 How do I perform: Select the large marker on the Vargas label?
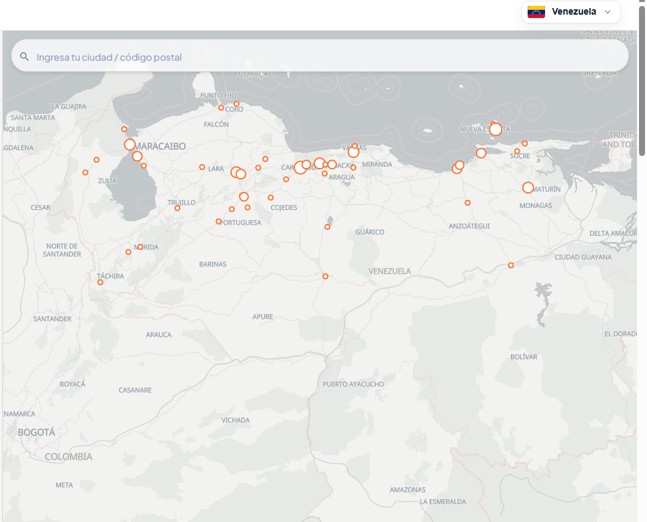click(x=353, y=152)
